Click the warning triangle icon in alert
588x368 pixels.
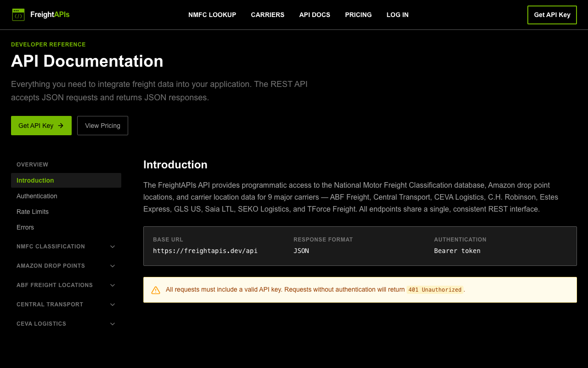click(156, 290)
